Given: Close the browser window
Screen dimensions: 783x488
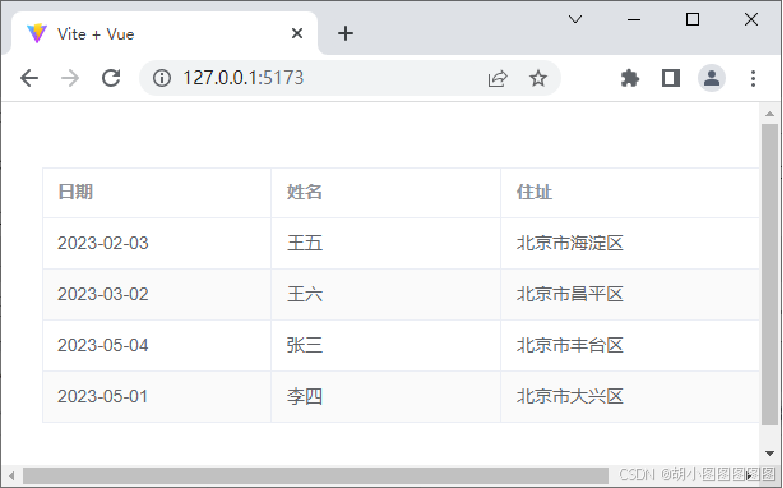Looking at the screenshot, I should (x=751, y=19).
